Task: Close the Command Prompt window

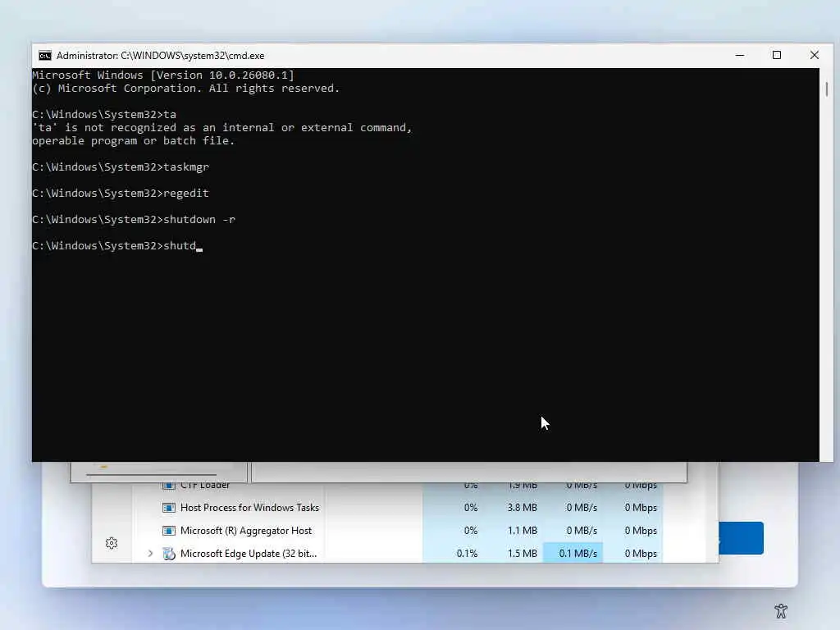Action: 815,55
